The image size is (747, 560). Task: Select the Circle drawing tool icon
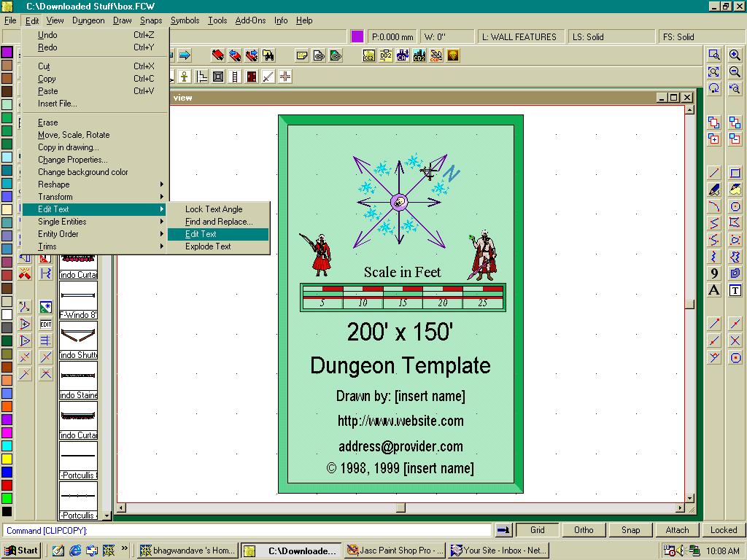[x=735, y=206]
